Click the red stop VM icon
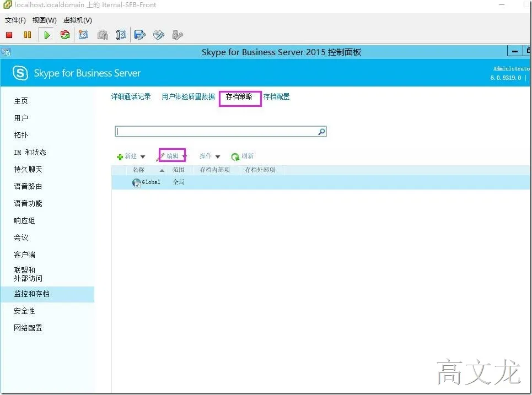This screenshot has width=532, height=395. [9, 35]
